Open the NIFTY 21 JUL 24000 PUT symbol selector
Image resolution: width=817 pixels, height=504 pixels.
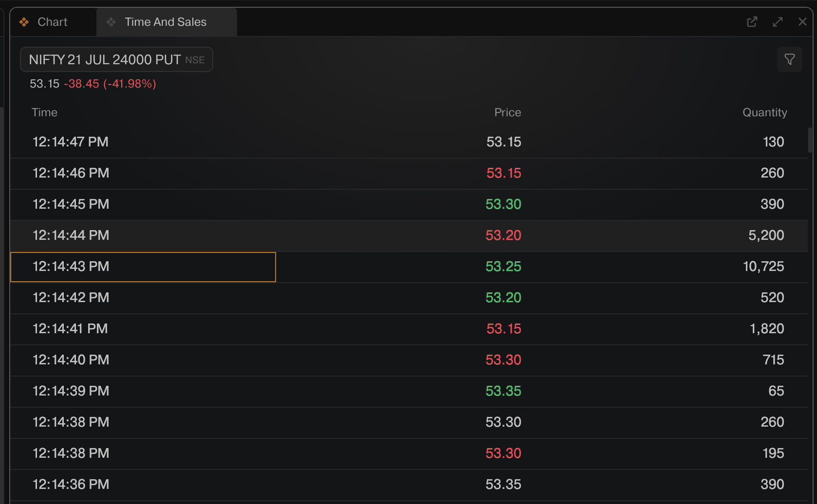[x=116, y=59]
